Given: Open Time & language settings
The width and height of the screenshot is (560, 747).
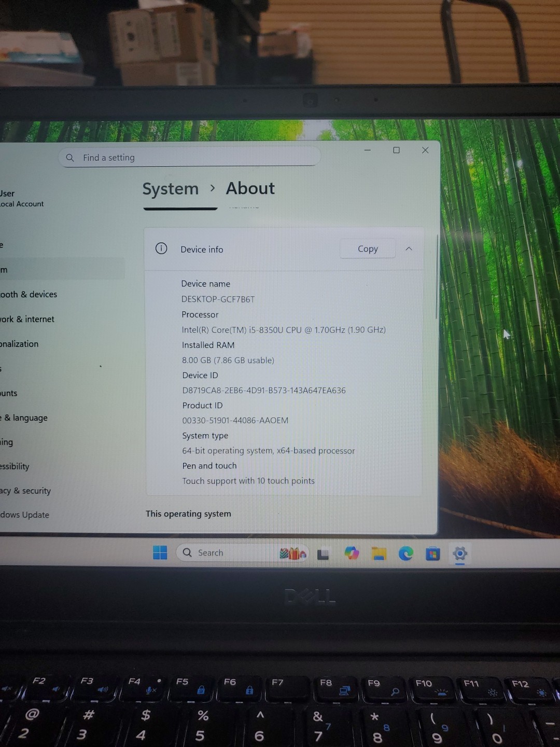Looking at the screenshot, I should click(24, 418).
